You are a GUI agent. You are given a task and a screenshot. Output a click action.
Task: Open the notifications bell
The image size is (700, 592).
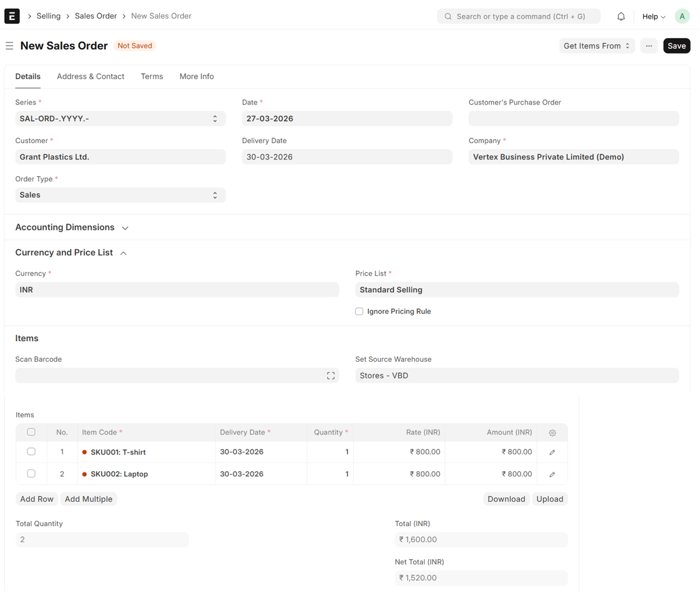point(620,17)
